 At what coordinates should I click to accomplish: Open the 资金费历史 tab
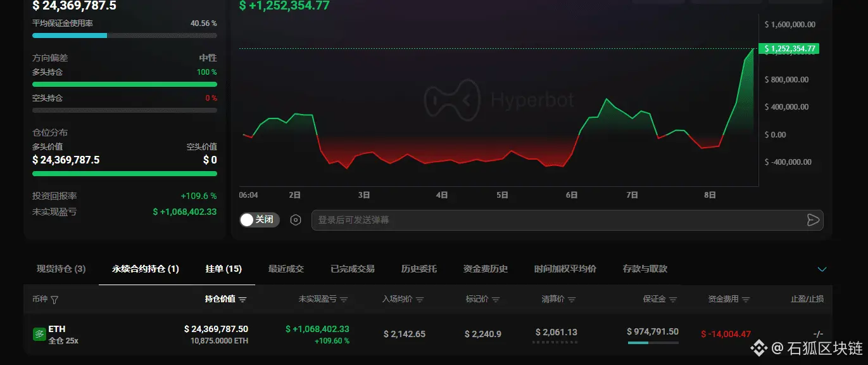tap(486, 269)
